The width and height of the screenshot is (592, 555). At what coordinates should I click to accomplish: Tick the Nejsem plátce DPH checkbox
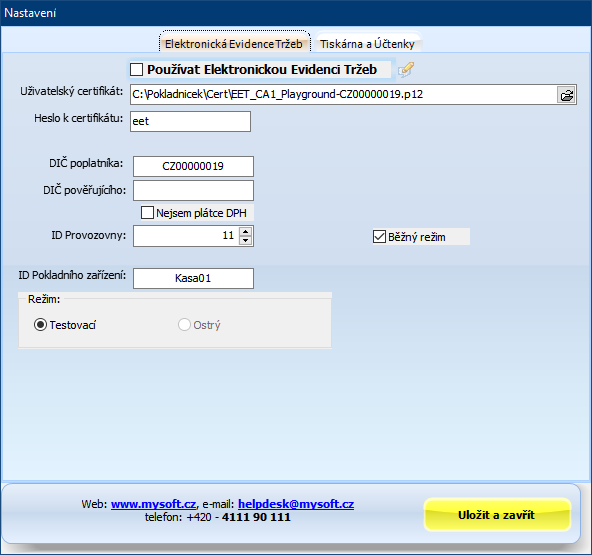tap(147, 213)
